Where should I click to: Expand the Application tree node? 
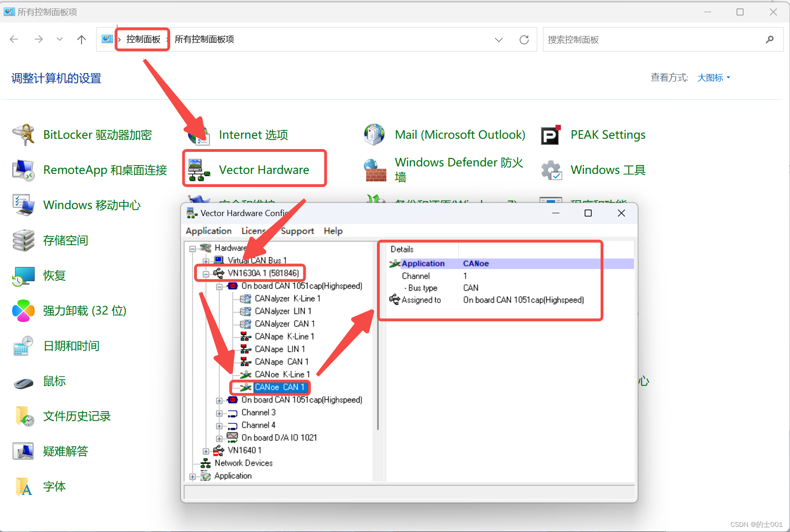point(192,477)
